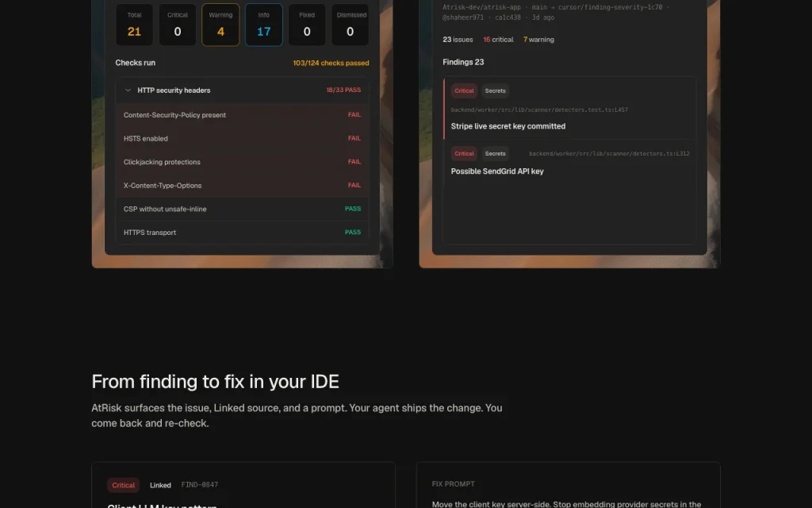
Task: Click the @shaheer971 commit author line
Action: (x=498, y=17)
